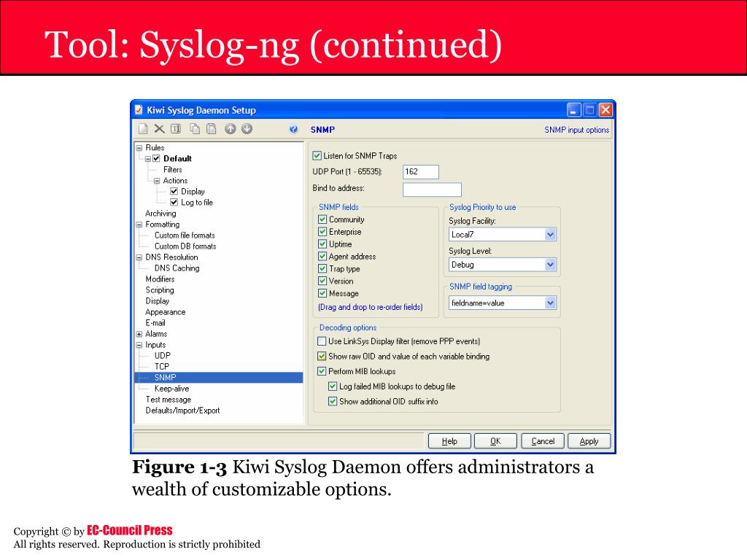Minimize the Kiwi Syslog Daemon Setup window
The height and width of the screenshot is (560, 747).
tap(574, 110)
